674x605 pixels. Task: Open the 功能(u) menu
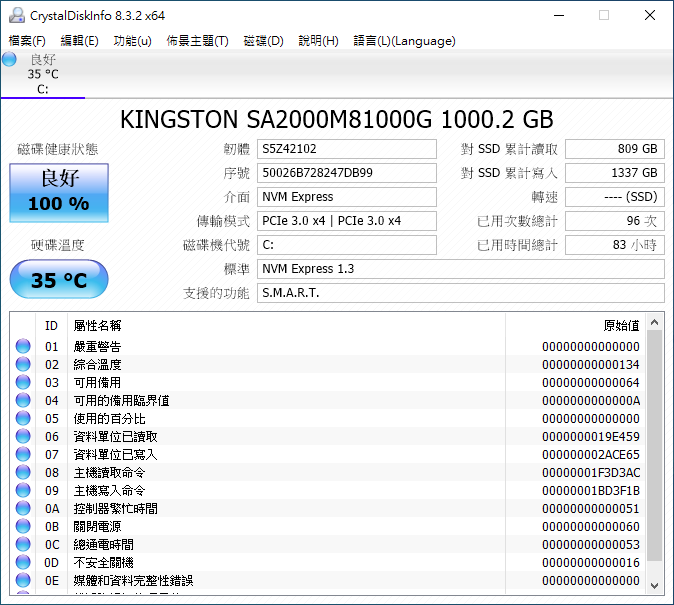pyautogui.click(x=132, y=41)
